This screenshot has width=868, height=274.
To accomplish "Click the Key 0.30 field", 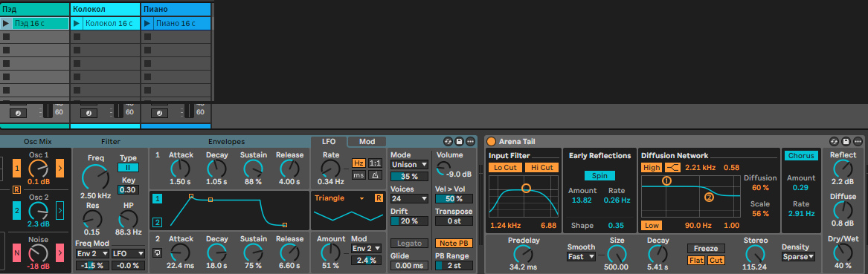I will point(129,190).
